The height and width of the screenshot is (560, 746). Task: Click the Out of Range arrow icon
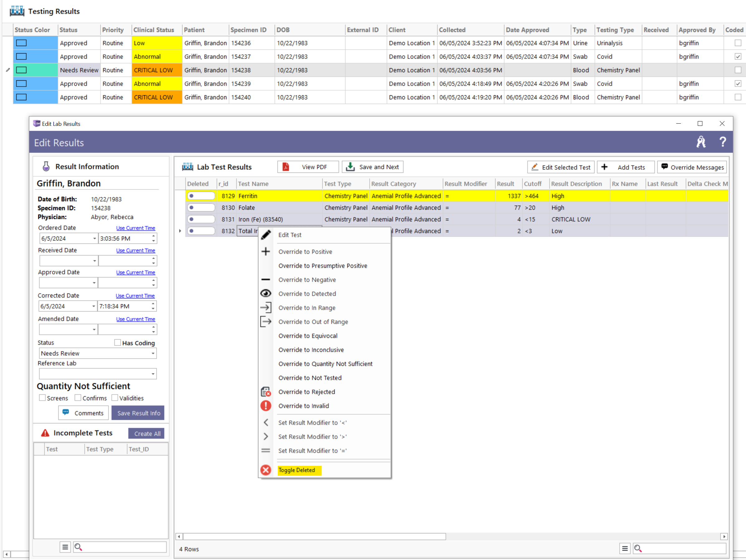266,321
